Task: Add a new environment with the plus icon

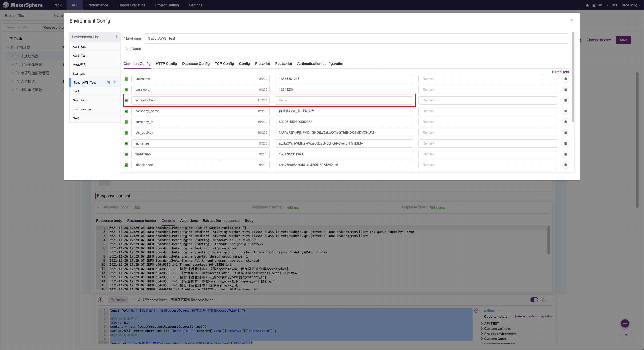Action: tap(116, 37)
